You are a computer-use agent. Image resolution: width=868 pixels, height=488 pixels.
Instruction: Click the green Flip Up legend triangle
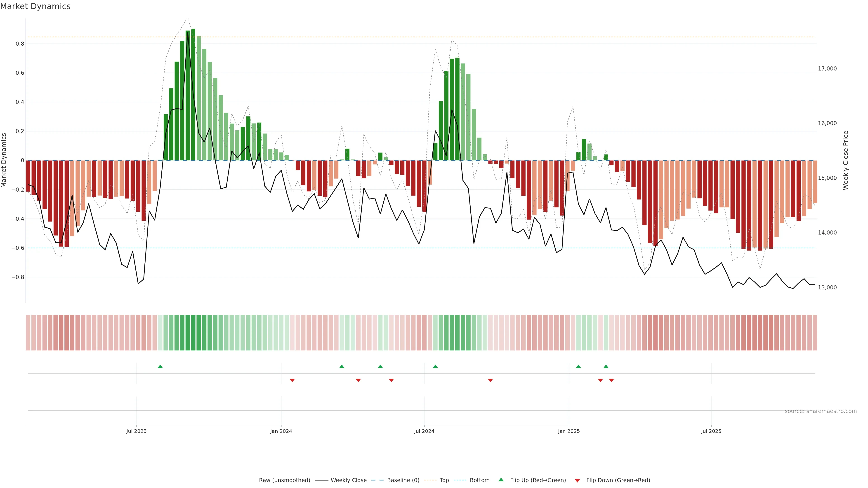[501, 480]
